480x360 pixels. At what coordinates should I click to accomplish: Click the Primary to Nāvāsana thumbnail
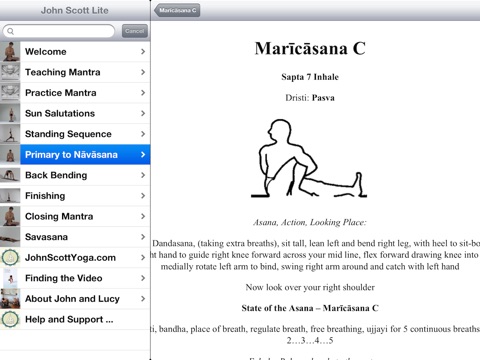click(x=10, y=155)
